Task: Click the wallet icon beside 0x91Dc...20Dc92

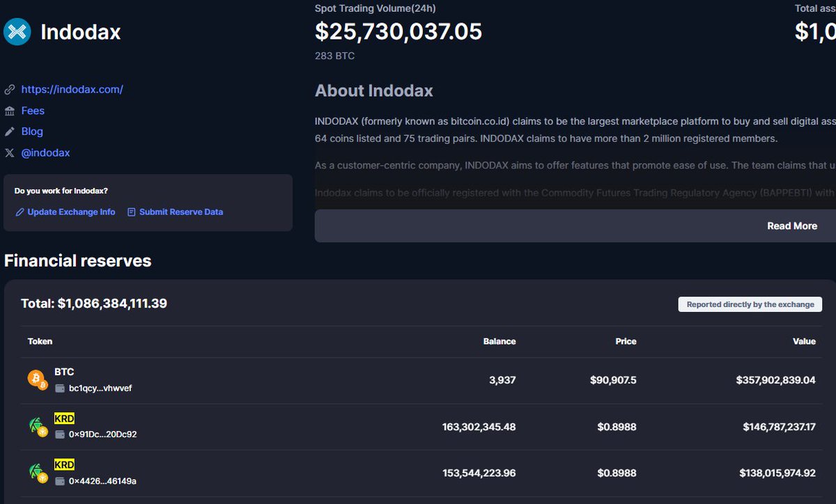Action: click(61, 434)
